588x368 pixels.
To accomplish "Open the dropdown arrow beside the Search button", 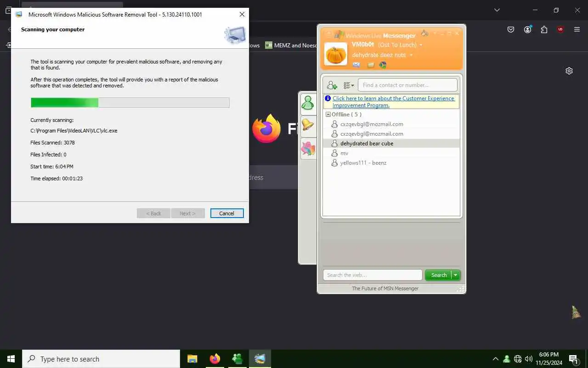I will pyautogui.click(x=456, y=275).
